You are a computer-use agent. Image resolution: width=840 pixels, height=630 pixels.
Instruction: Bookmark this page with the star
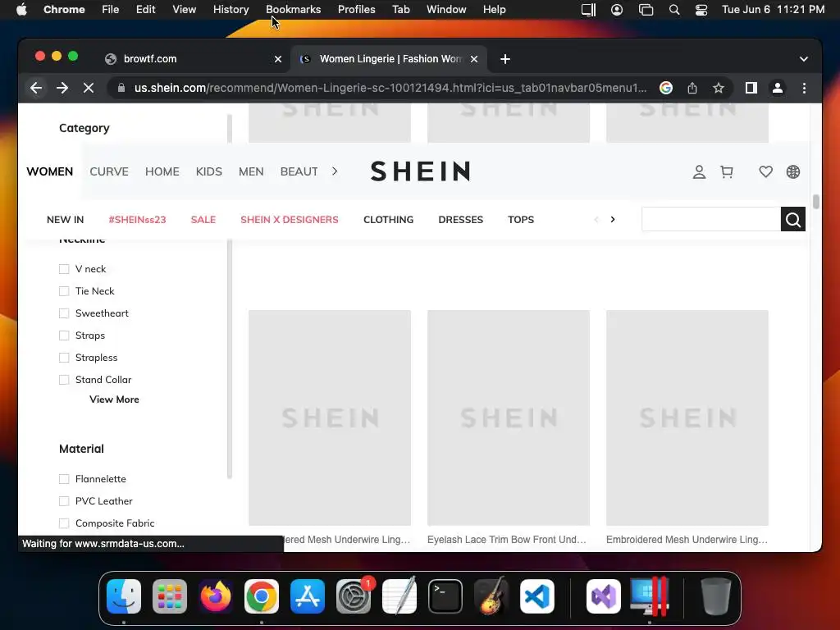coord(719,88)
